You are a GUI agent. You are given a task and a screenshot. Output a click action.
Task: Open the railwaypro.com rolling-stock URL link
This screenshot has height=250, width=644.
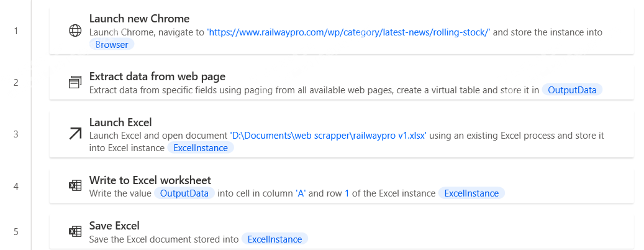[x=348, y=32]
